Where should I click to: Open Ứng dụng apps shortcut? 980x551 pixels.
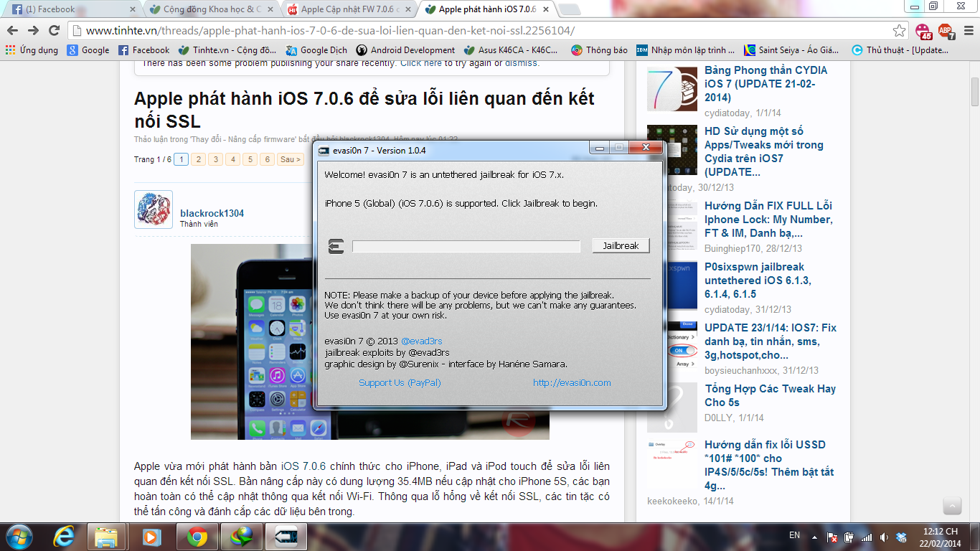point(32,50)
